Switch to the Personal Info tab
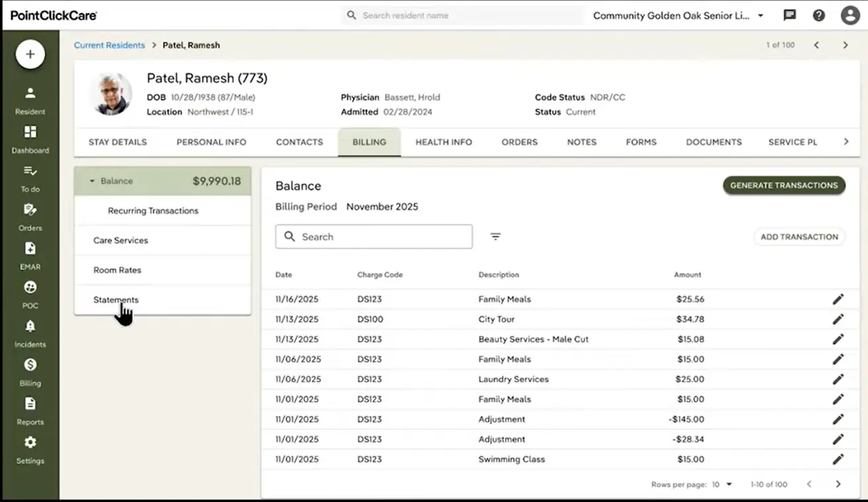Screen dimensions: 868x502 coord(211,142)
